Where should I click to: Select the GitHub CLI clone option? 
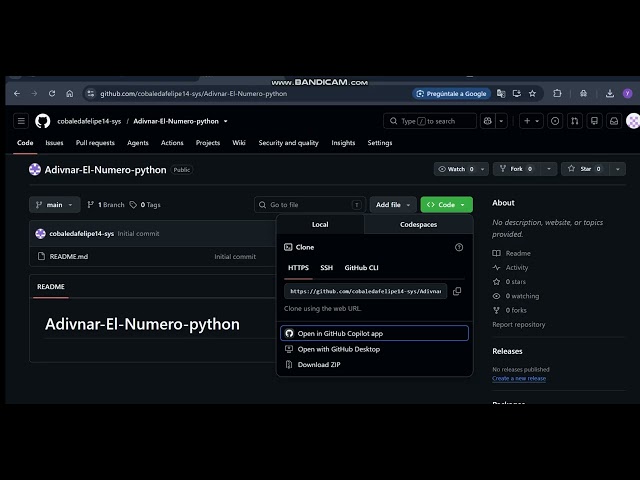(x=361, y=268)
